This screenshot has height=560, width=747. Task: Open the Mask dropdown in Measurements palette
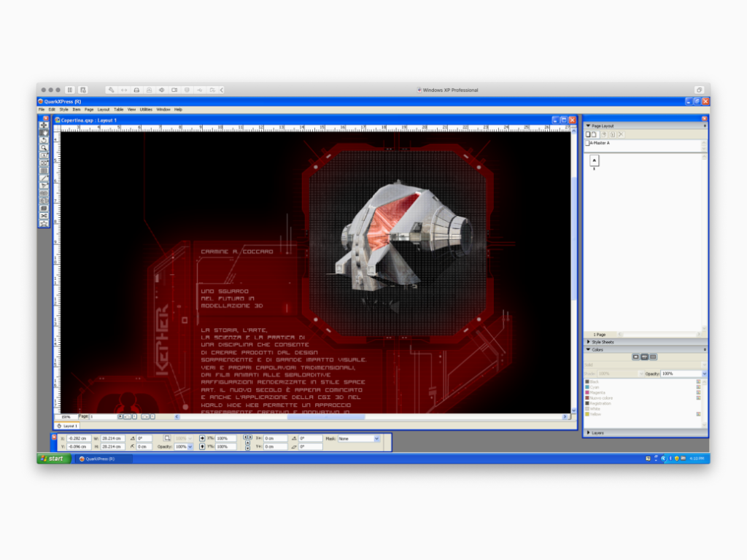pos(377,438)
